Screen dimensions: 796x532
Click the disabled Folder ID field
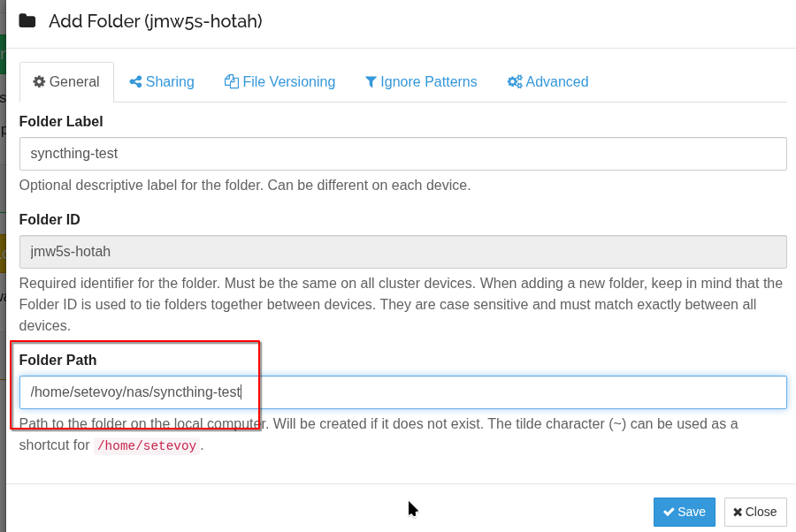402,252
